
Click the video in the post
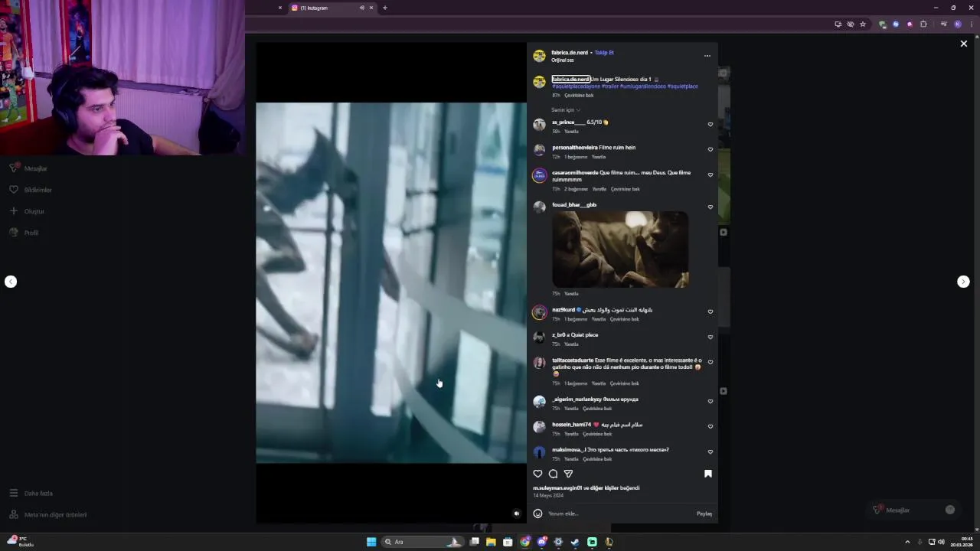(x=390, y=282)
